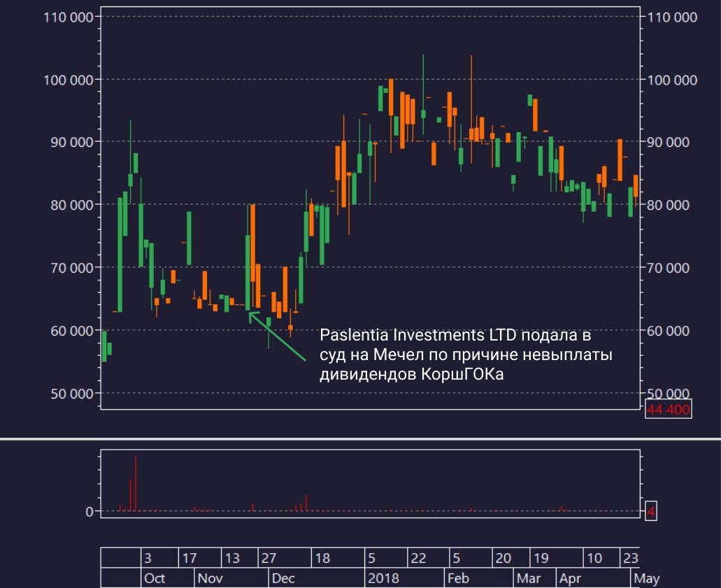Click the date 3 on the time axis

click(148, 558)
